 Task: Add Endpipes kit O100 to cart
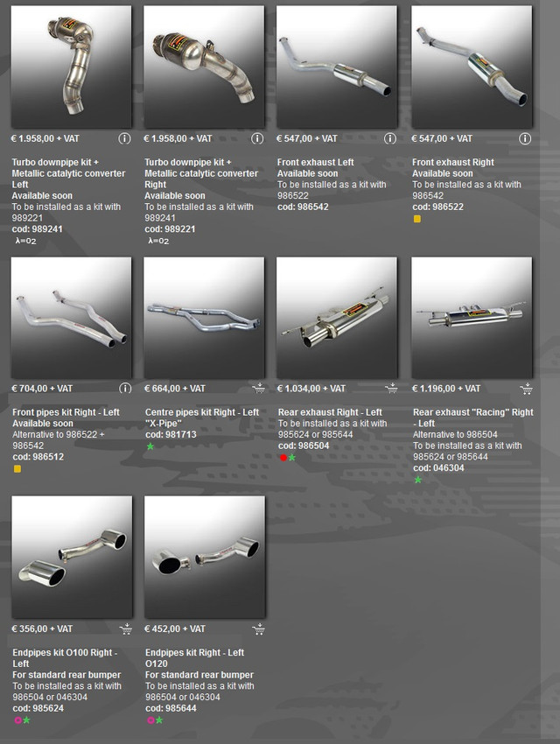[x=126, y=629]
